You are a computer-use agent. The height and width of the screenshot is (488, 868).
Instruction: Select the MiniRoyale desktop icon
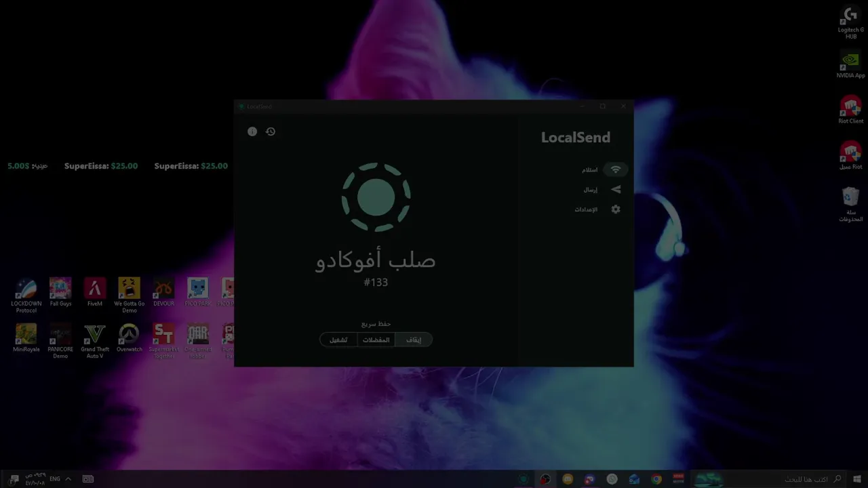click(x=26, y=338)
